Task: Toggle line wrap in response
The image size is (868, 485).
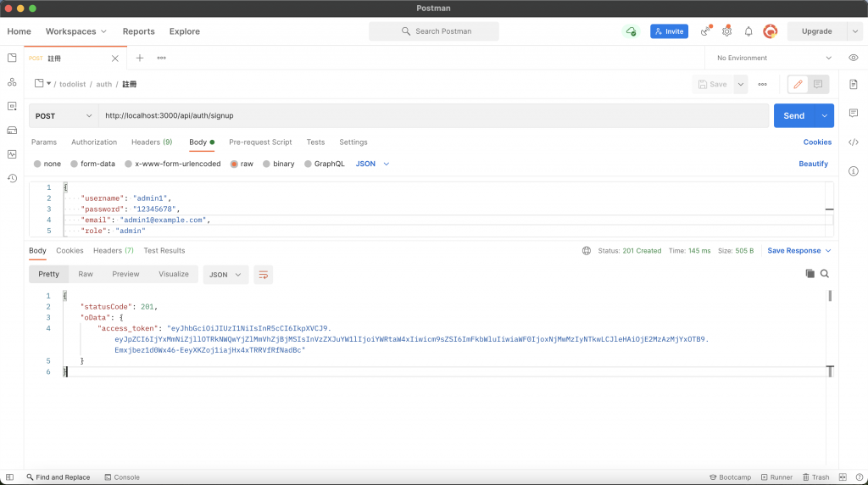Action: pos(263,275)
